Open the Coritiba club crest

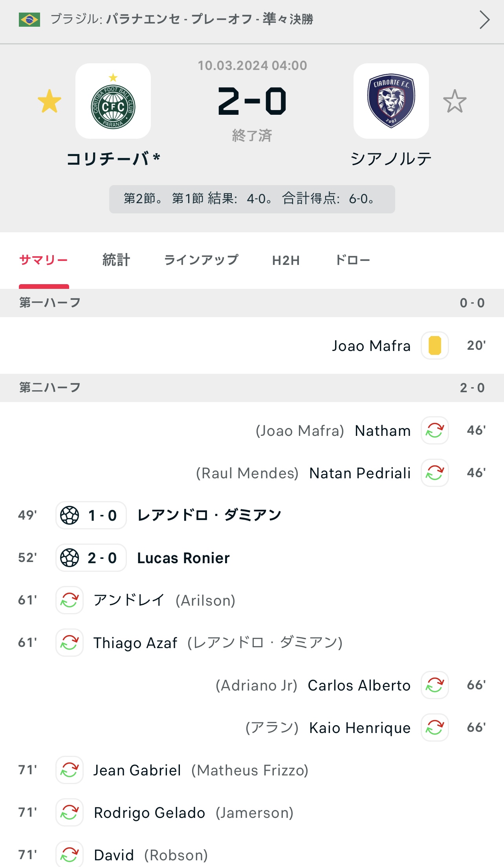113,101
